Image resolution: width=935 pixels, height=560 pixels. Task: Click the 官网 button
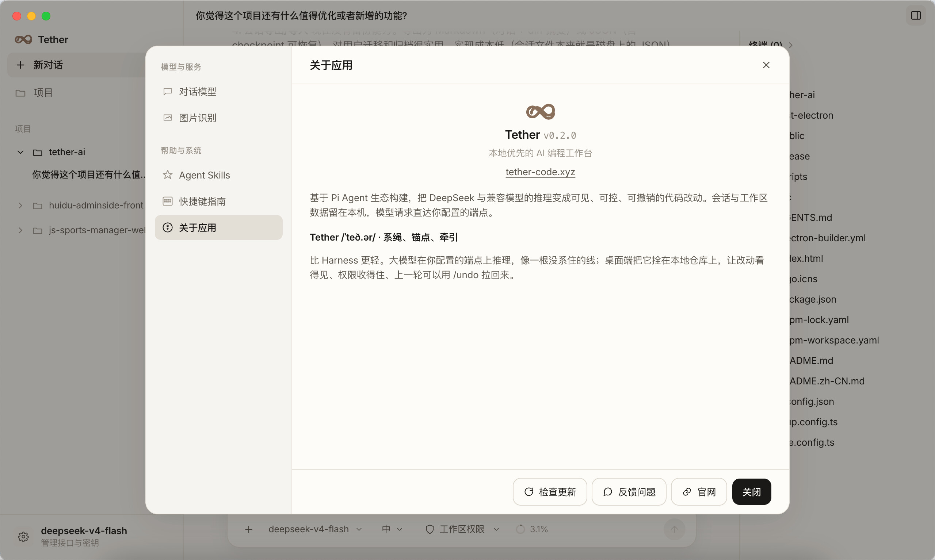(699, 492)
